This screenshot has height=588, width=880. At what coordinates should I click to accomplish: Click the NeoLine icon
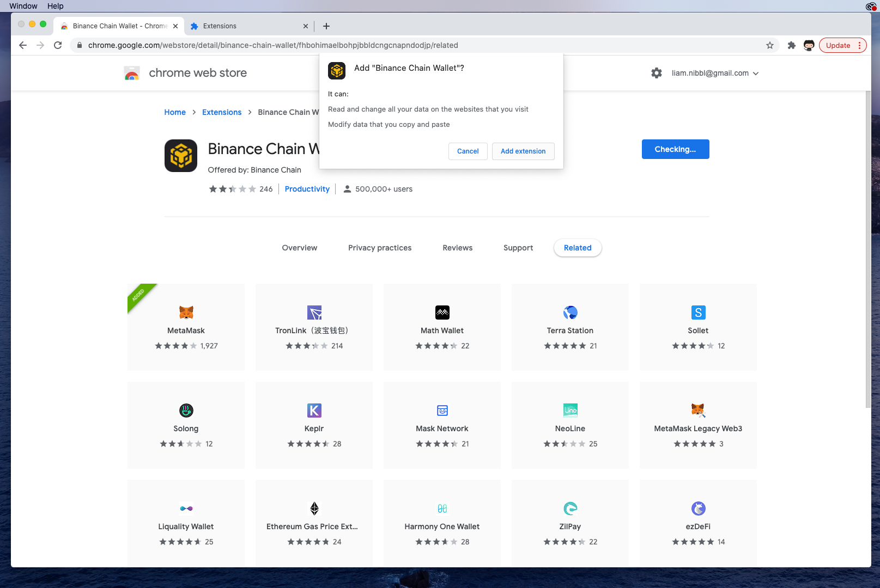click(570, 411)
